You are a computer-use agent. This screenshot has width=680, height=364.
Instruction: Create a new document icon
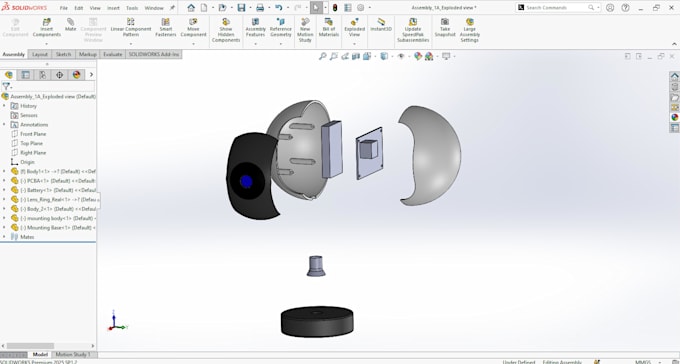(204, 7)
